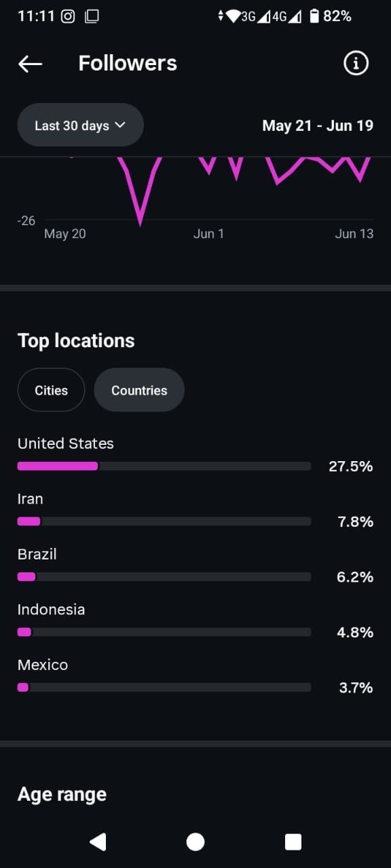This screenshot has width=391, height=868.
Task: Tap the Wi-Fi signal icon
Action: point(233,16)
